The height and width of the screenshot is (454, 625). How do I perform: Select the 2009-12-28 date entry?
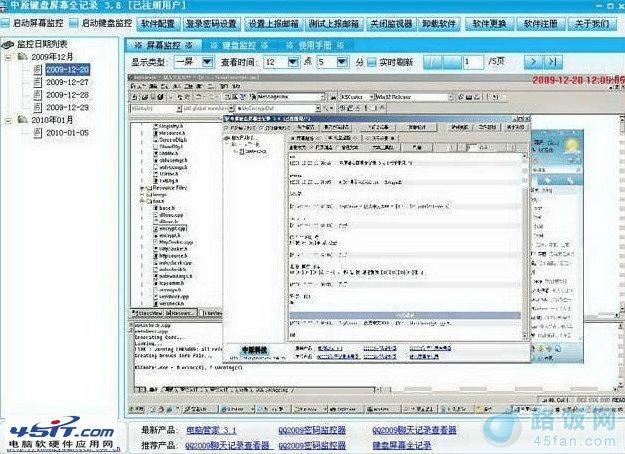(67, 95)
